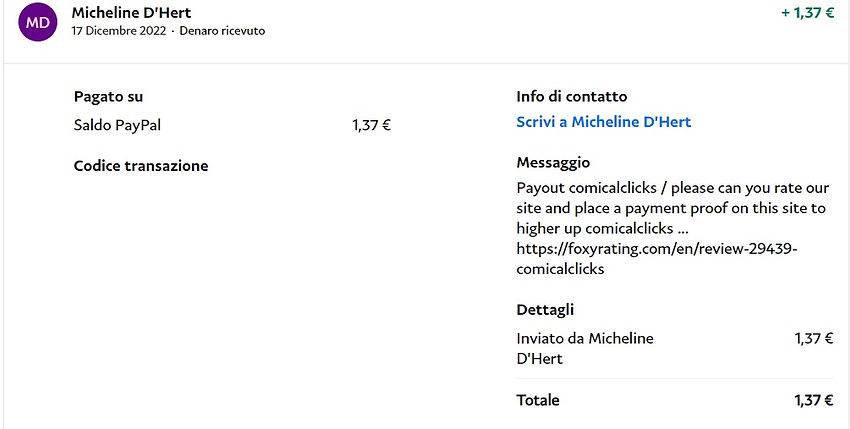
Task: Click the Codice transazione label
Action: coord(141,166)
